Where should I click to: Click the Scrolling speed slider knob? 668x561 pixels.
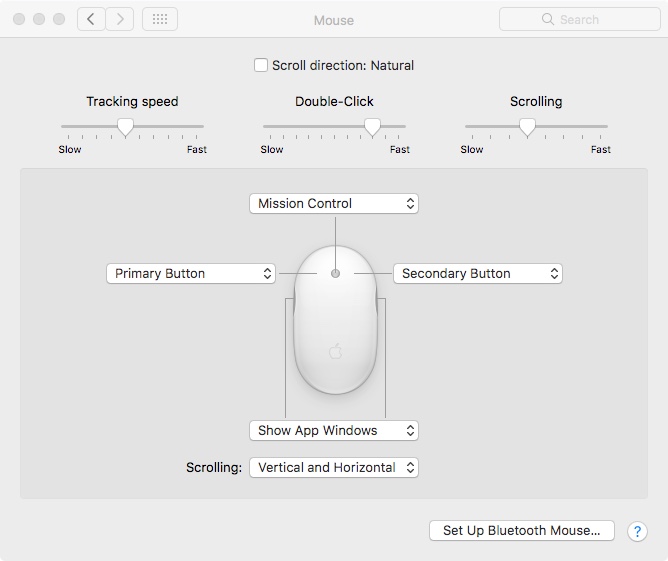pyautogui.click(x=527, y=127)
